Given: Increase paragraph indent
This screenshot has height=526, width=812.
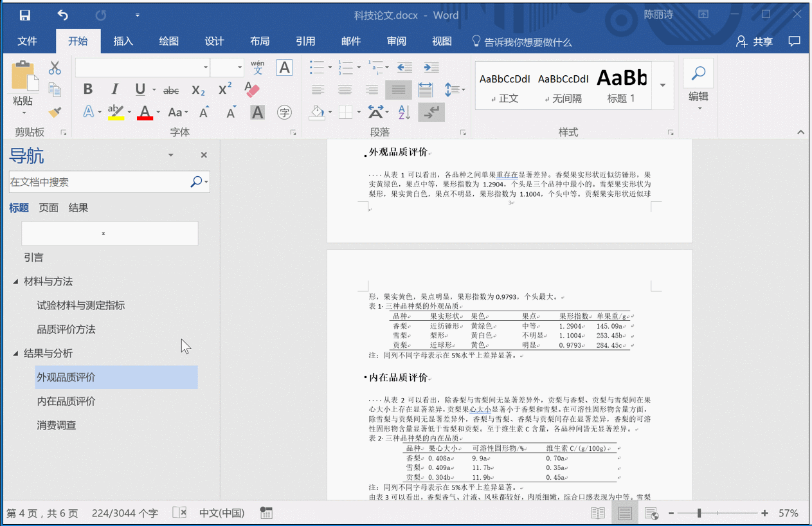Looking at the screenshot, I should (431, 68).
